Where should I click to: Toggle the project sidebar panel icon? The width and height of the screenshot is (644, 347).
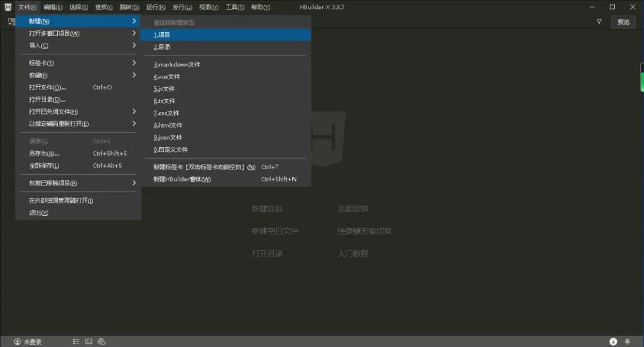point(11,22)
